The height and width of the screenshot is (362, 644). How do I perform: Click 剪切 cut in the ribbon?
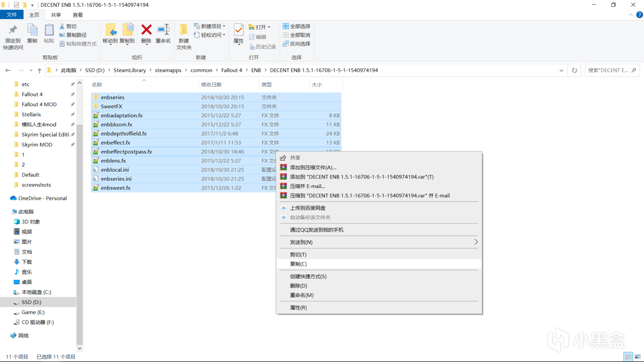pyautogui.click(x=68, y=26)
